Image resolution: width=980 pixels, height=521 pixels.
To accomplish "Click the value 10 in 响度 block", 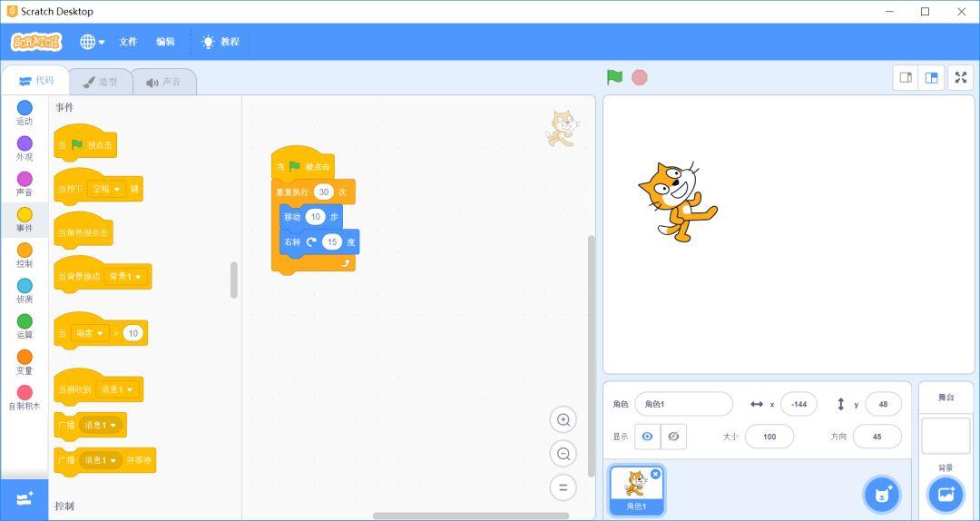I will click(133, 333).
